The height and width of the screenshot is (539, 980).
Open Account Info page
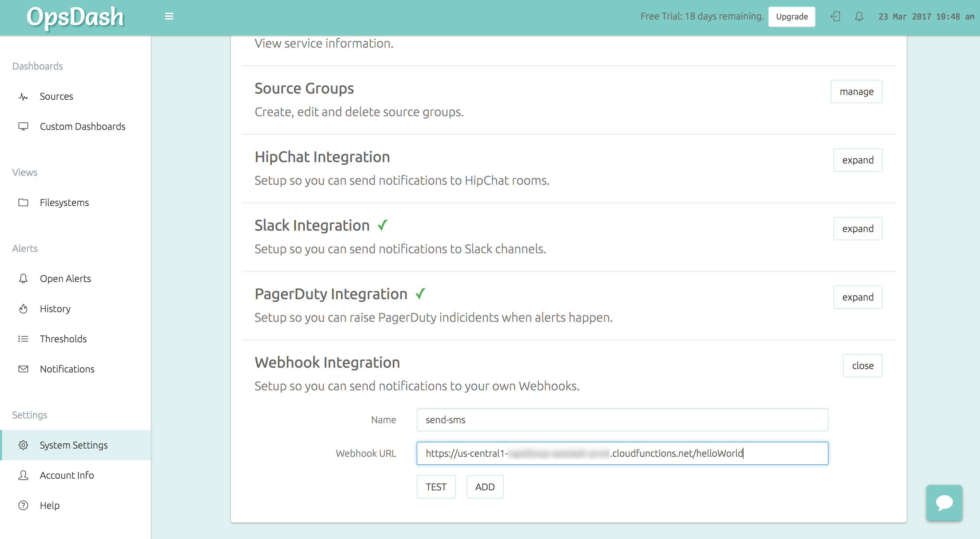(67, 475)
